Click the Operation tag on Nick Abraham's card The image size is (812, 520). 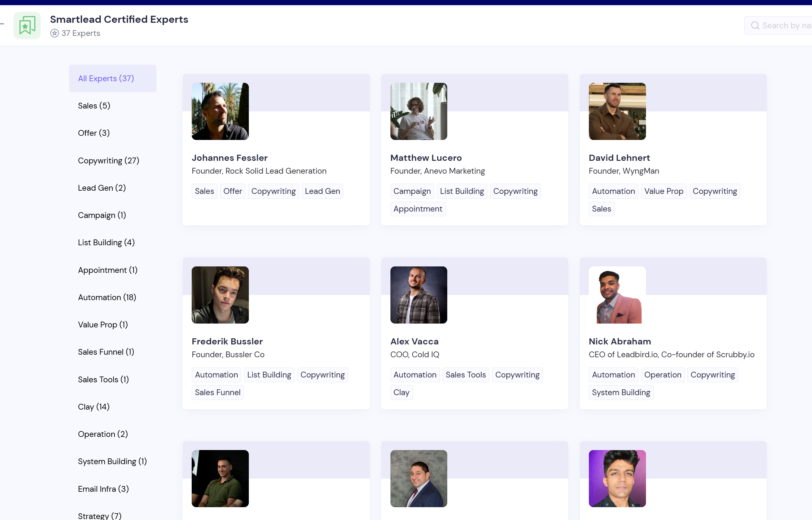click(x=663, y=375)
